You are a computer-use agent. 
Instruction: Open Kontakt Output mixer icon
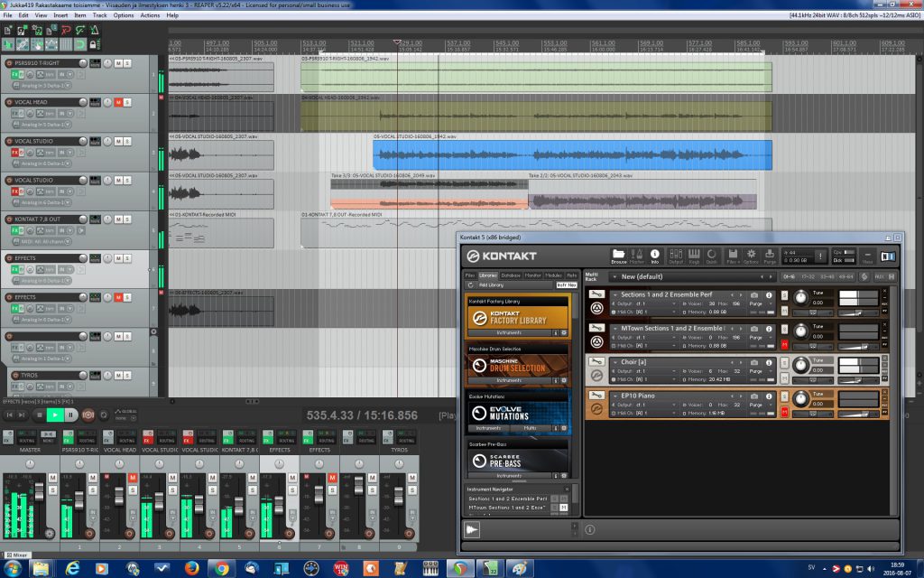[676, 256]
